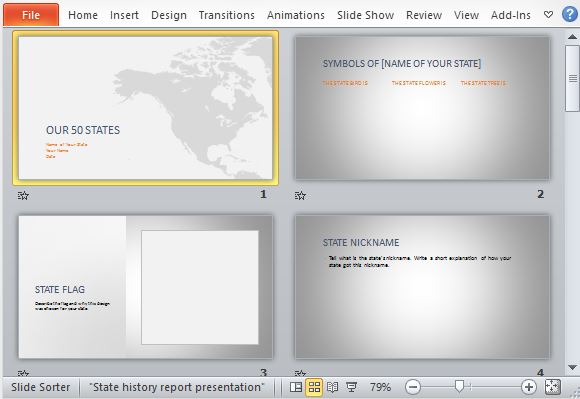
Task: Select slide 4 'State Nickname' thumbnail
Action: 422,287
